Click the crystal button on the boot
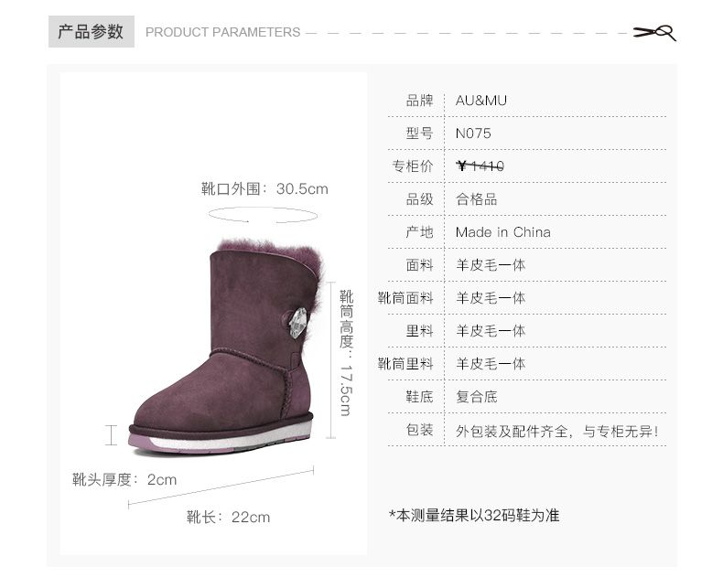 [297, 323]
